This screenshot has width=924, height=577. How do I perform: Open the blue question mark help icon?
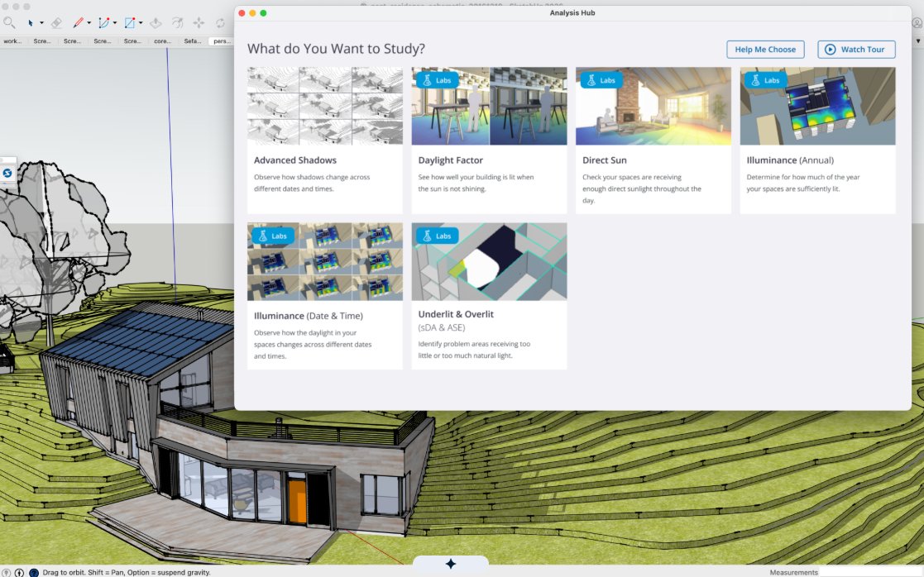(x=34, y=572)
